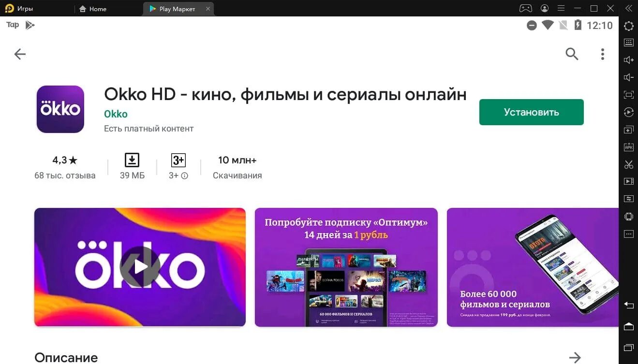The image size is (638, 364).
Task: Click the download size icon
Action: (132, 160)
